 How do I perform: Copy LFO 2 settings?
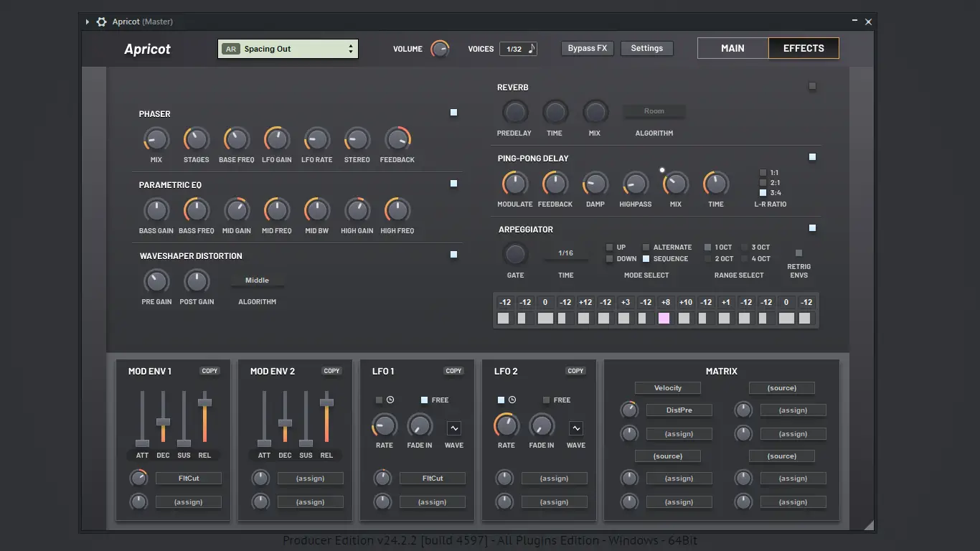click(x=576, y=371)
